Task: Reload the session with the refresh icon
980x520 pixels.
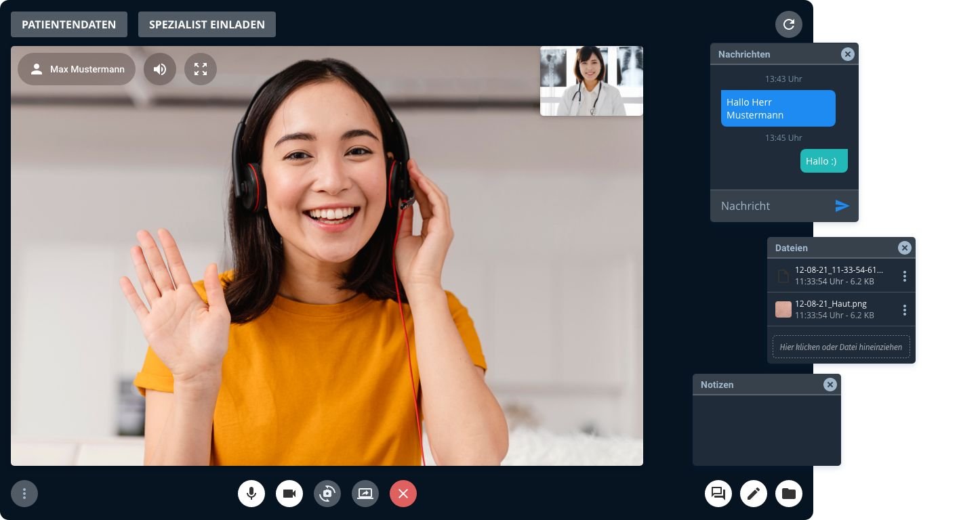Action: coord(789,24)
